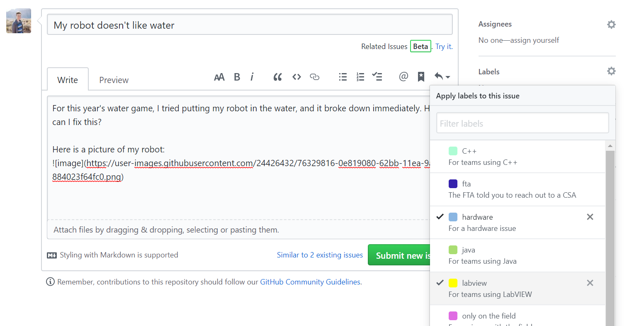644x326 pixels.
Task: Open Similar to 2 existing issues link
Action: pos(320,255)
